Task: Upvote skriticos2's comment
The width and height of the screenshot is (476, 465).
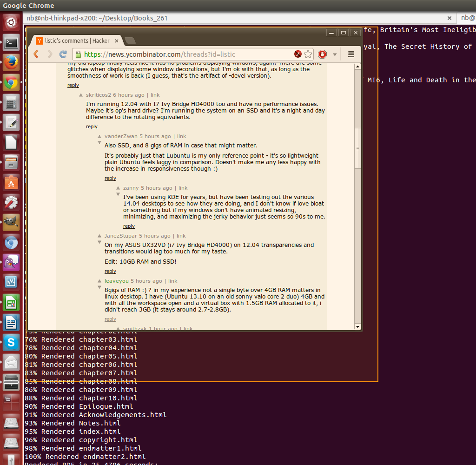Action: pos(81,95)
